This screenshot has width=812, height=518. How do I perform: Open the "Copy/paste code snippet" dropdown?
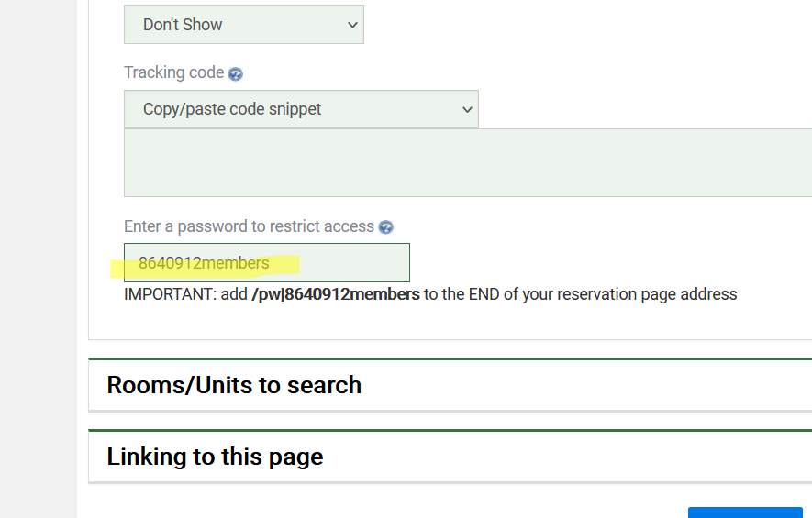[x=300, y=110]
